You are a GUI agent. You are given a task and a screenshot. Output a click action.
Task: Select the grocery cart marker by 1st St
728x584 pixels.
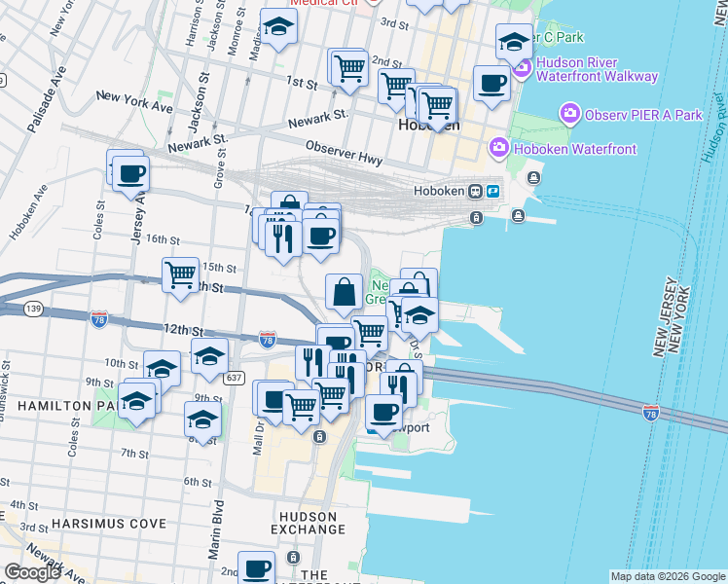tap(395, 88)
